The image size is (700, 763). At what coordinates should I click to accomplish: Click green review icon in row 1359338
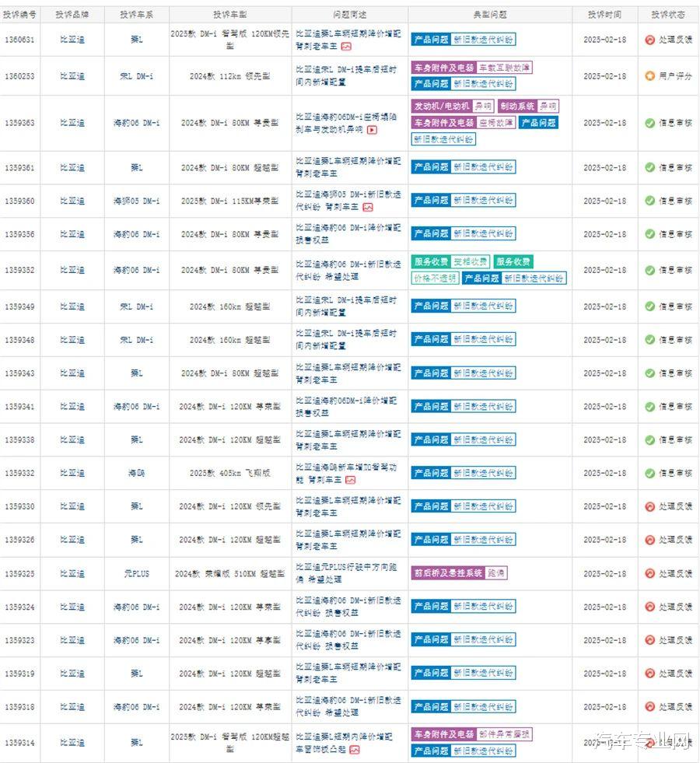(x=649, y=440)
